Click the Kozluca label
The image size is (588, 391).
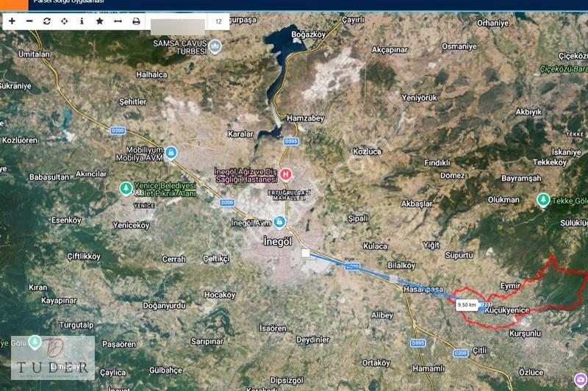click(367, 151)
